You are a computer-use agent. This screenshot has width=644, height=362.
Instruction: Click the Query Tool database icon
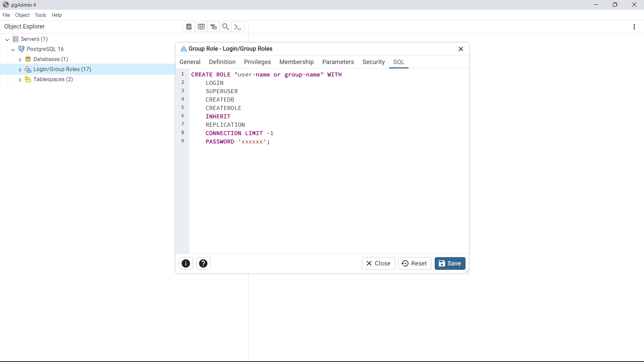pos(189,27)
